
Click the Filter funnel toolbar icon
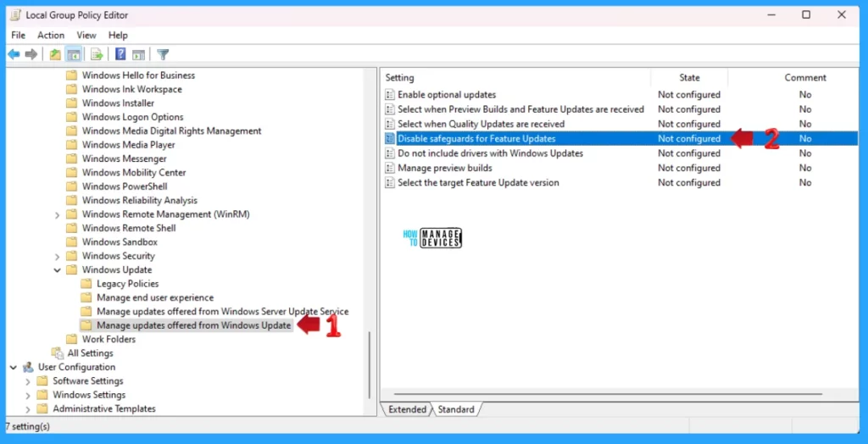tap(163, 54)
